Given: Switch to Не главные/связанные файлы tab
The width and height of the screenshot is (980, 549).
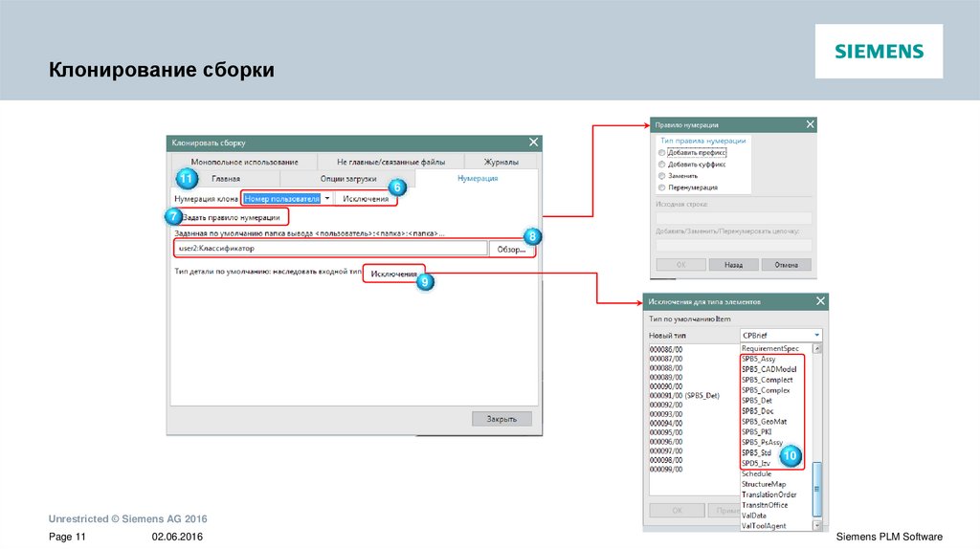Looking at the screenshot, I should [390, 162].
